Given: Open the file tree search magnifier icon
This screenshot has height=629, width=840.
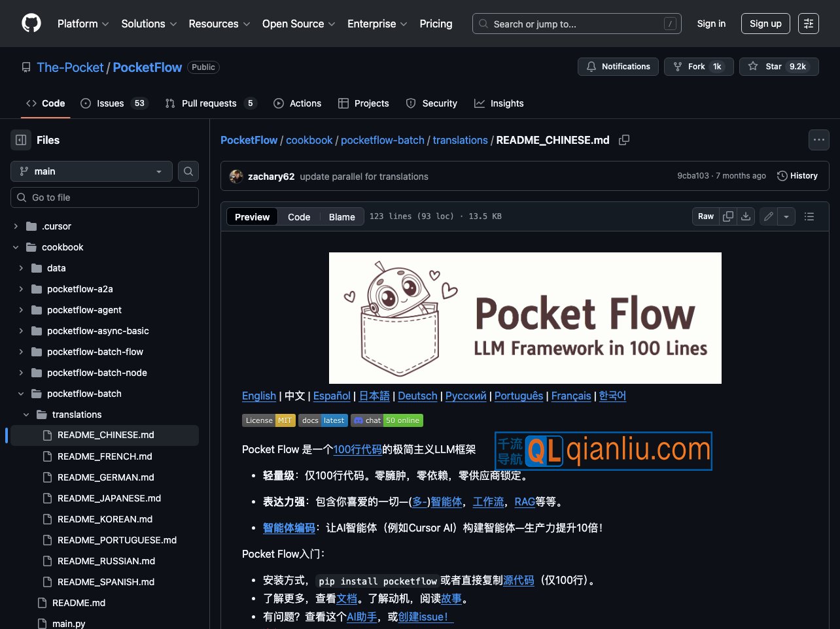Looking at the screenshot, I should [188, 171].
